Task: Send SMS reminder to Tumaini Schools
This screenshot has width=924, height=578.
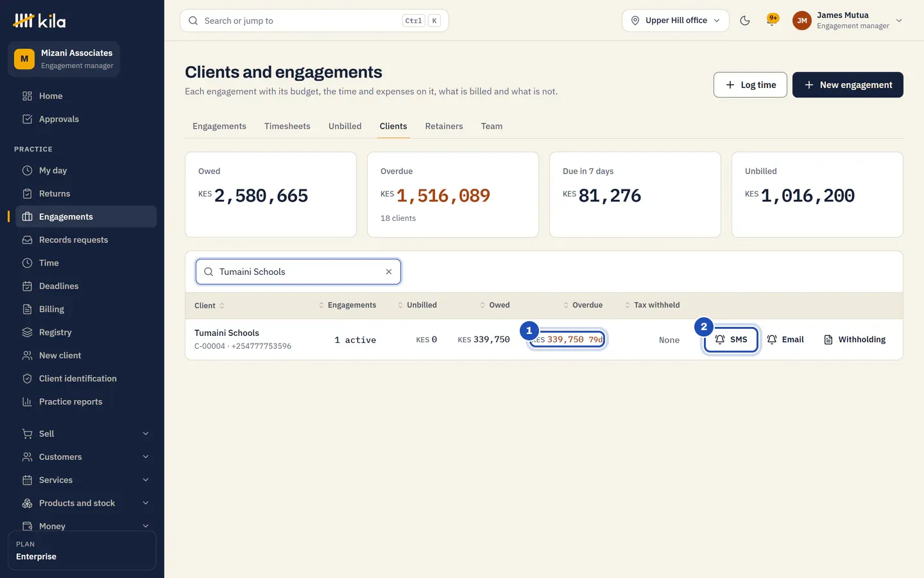Action: [731, 339]
